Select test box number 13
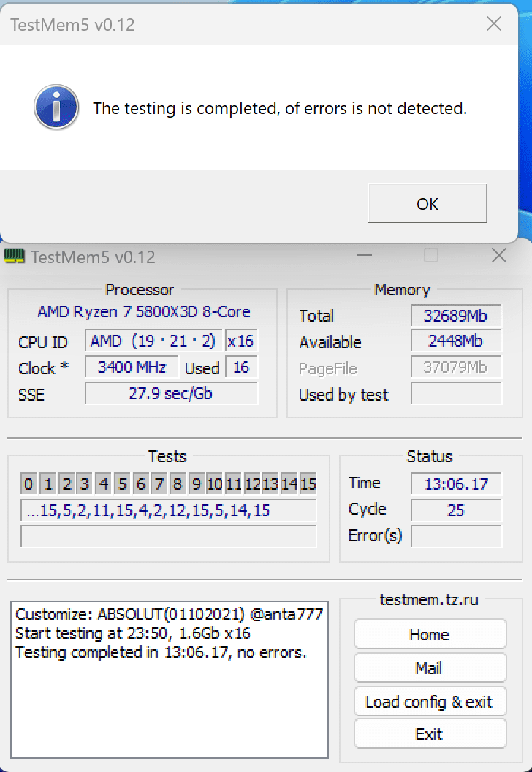 pyautogui.click(x=270, y=484)
